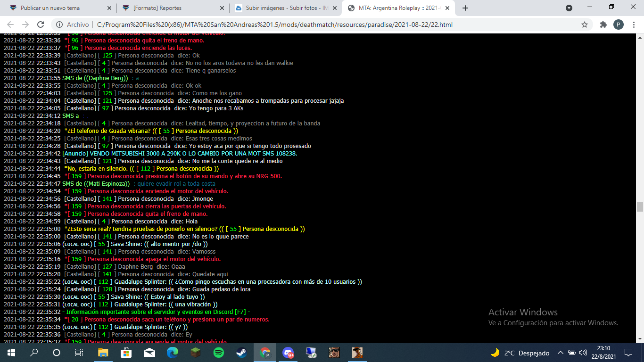Open Task View in the taskbar
The width and height of the screenshot is (644, 362).
pos(79,353)
